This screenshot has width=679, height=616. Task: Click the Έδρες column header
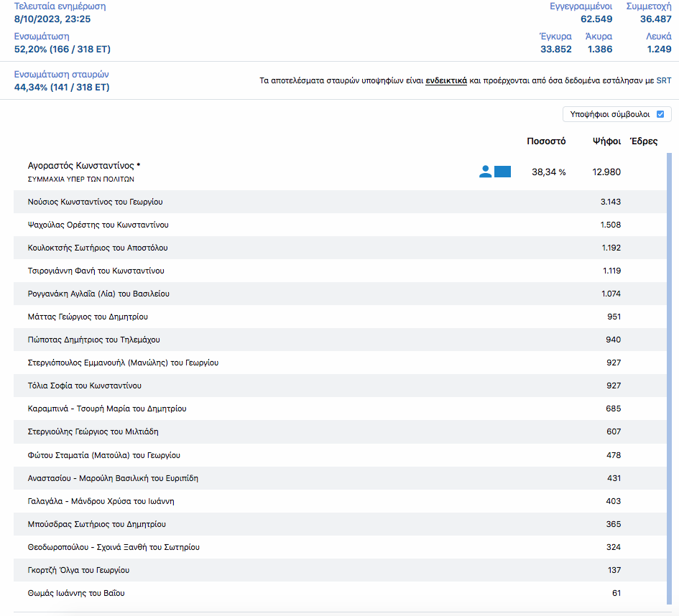tap(643, 141)
